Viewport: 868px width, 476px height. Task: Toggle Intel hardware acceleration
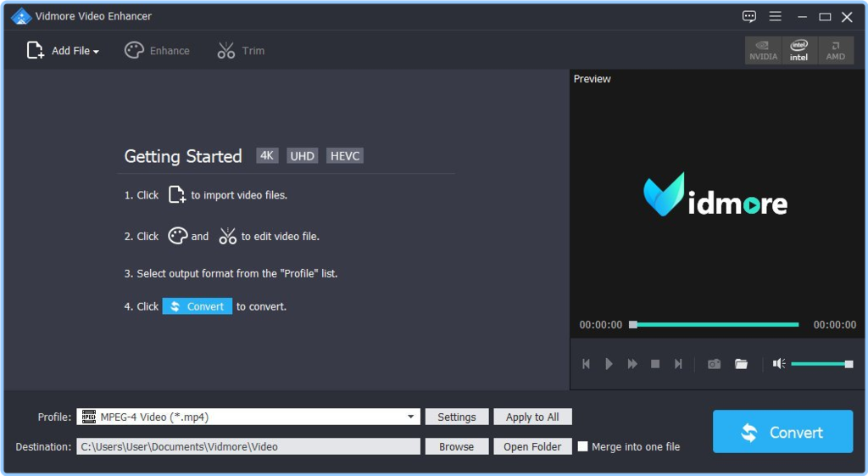(x=798, y=50)
